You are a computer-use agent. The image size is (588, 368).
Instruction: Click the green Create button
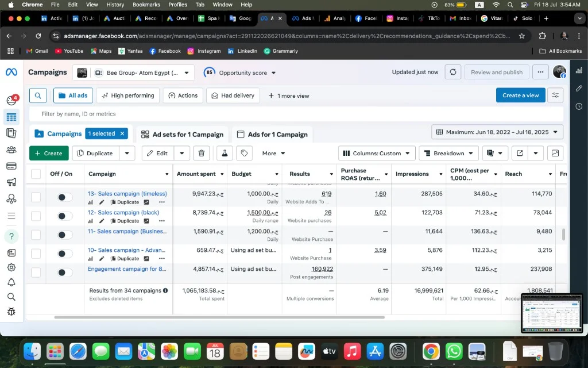(x=49, y=153)
